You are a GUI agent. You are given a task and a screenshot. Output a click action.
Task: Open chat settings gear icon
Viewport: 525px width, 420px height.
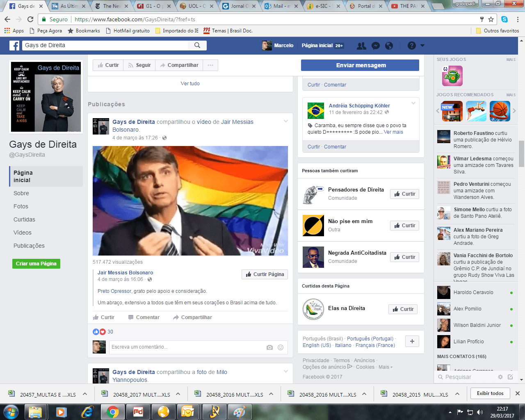(x=500, y=377)
